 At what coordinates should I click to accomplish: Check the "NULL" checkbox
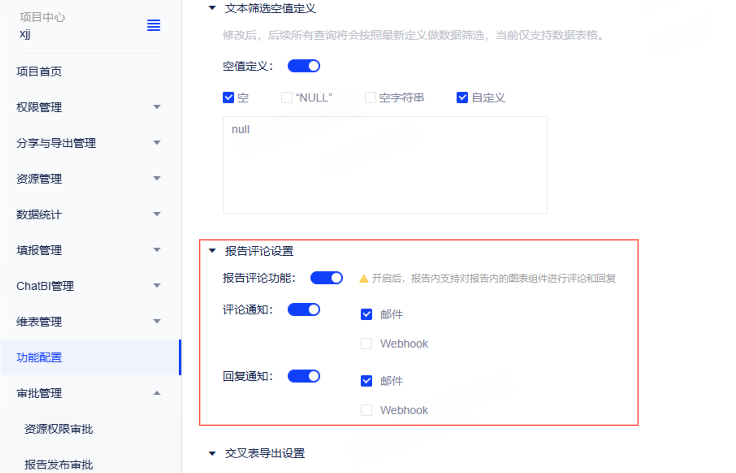click(287, 98)
